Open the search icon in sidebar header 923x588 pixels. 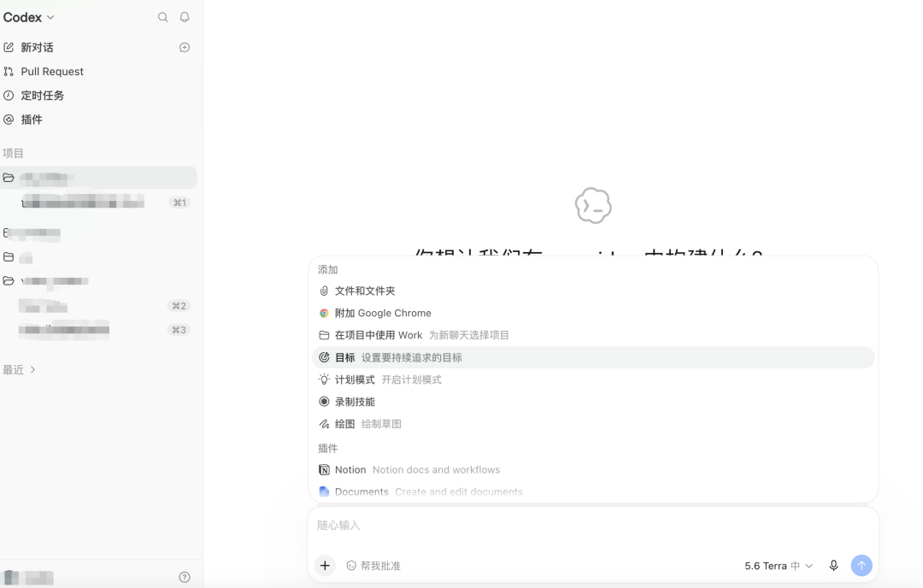click(x=163, y=17)
